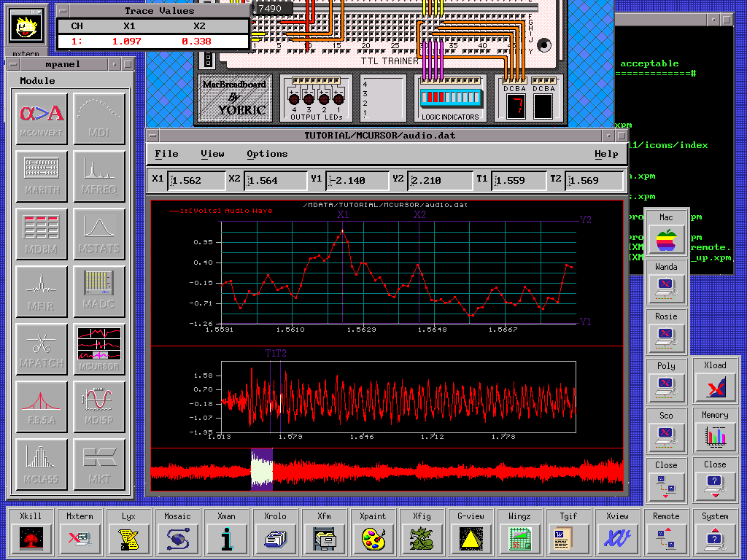The width and height of the screenshot is (747, 560).
Task: Expand the Options menu
Action: pyautogui.click(x=267, y=154)
